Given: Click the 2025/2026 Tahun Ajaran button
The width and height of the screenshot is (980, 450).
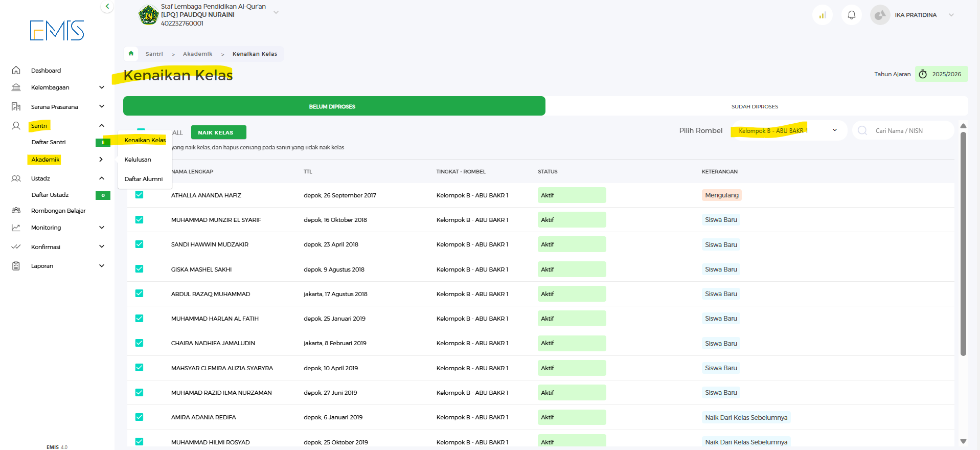Looking at the screenshot, I should (941, 74).
